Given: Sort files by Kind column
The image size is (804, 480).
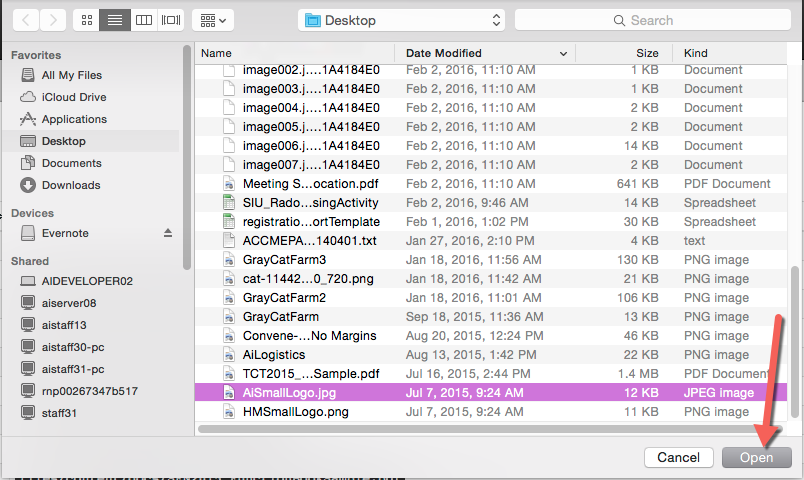Looking at the screenshot, I should pos(696,53).
